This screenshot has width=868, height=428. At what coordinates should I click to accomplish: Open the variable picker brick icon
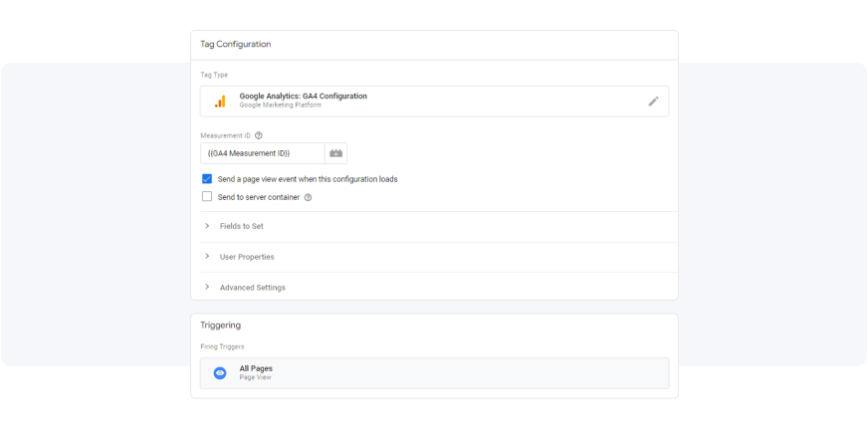click(336, 153)
